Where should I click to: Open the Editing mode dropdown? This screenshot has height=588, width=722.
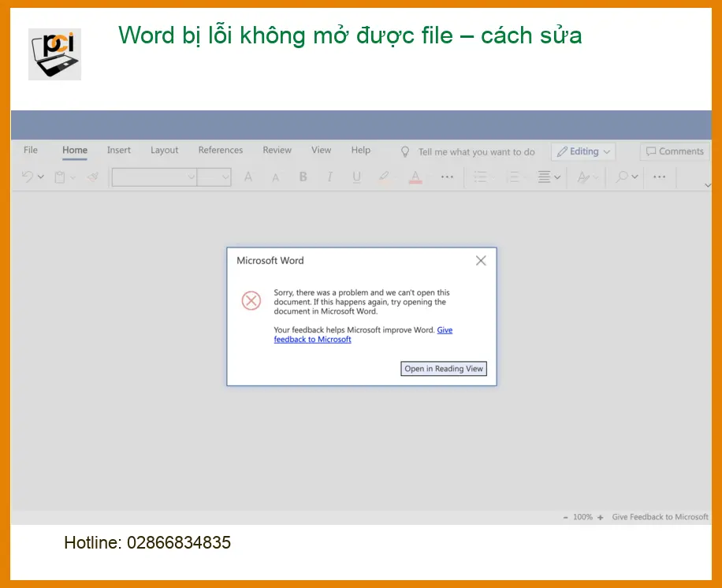point(583,151)
